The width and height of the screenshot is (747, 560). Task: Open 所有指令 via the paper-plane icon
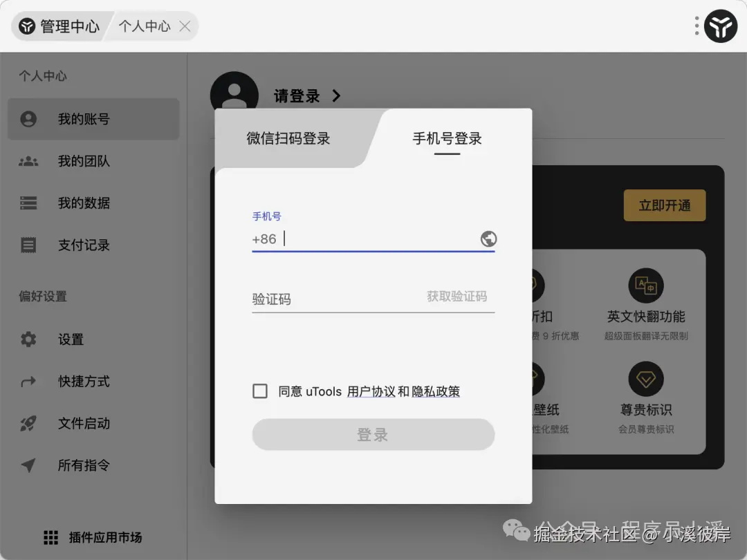point(28,465)
